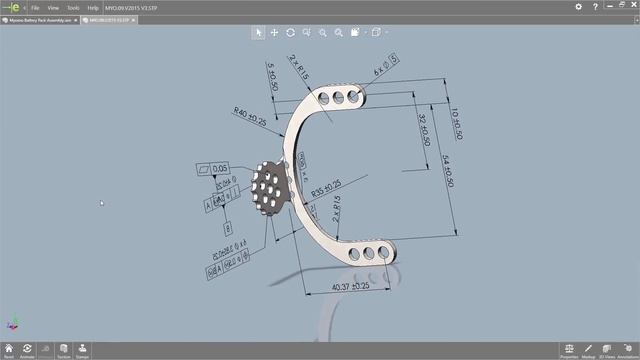Open the settings gear

click(578, 7)
